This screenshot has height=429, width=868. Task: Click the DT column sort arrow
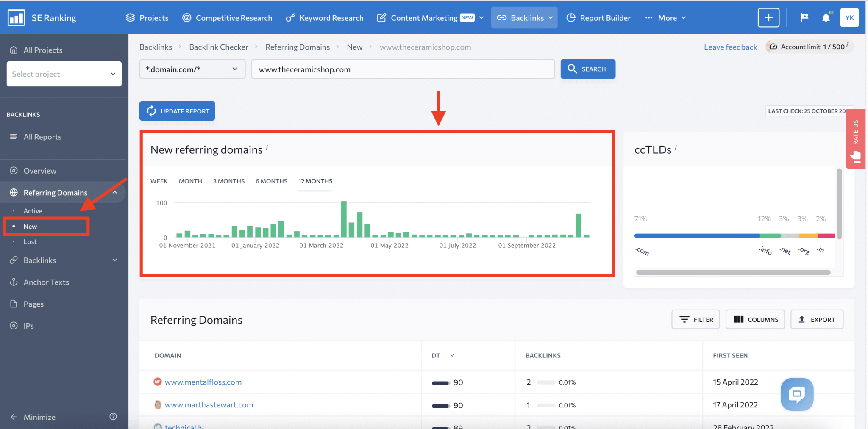pyautogui.click(x=452, y=356)
